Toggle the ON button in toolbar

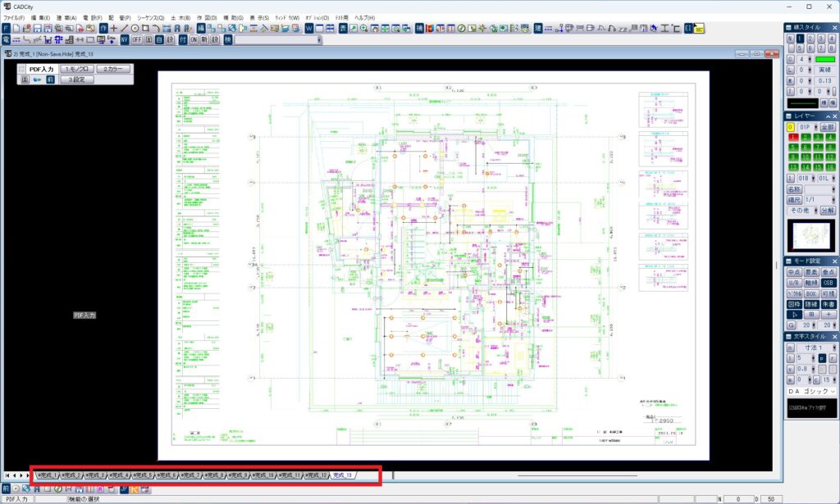pyautogui.click(x=194, y=39)
